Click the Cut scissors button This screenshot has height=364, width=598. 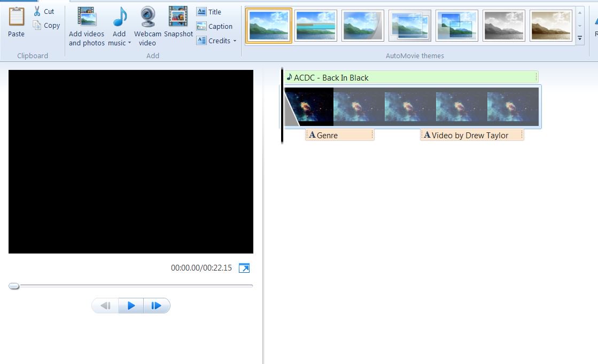coord(44,11)
